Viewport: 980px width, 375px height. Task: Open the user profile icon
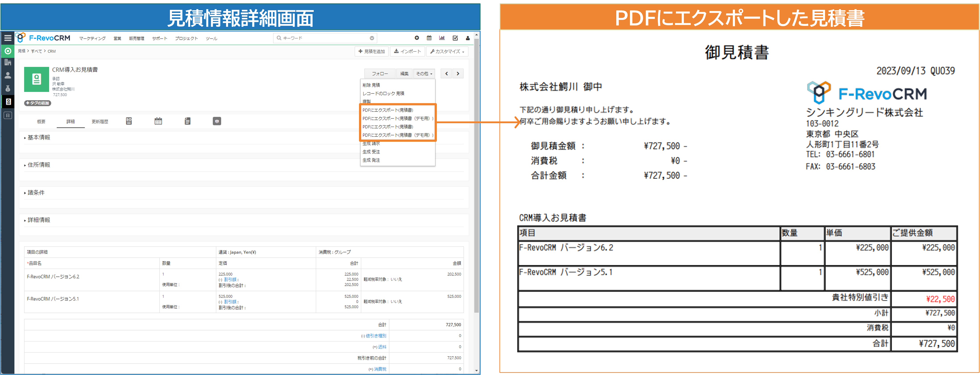click(468, 38)
